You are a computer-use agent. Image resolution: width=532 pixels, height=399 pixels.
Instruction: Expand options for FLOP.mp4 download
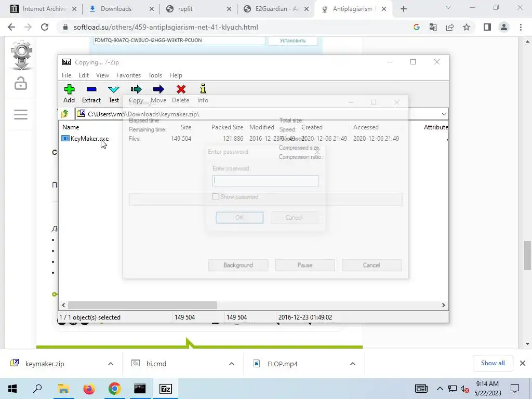coord(353,364)
